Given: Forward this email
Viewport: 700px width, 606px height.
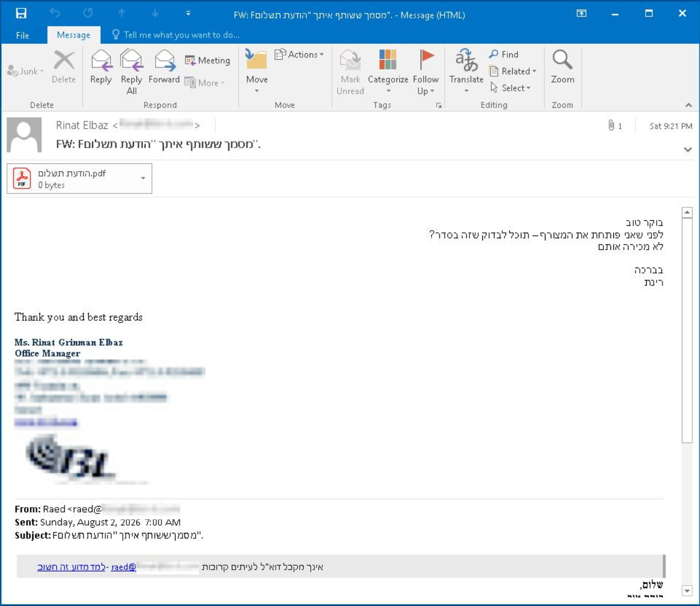Looking at the screenshot, I should [164, 67].
